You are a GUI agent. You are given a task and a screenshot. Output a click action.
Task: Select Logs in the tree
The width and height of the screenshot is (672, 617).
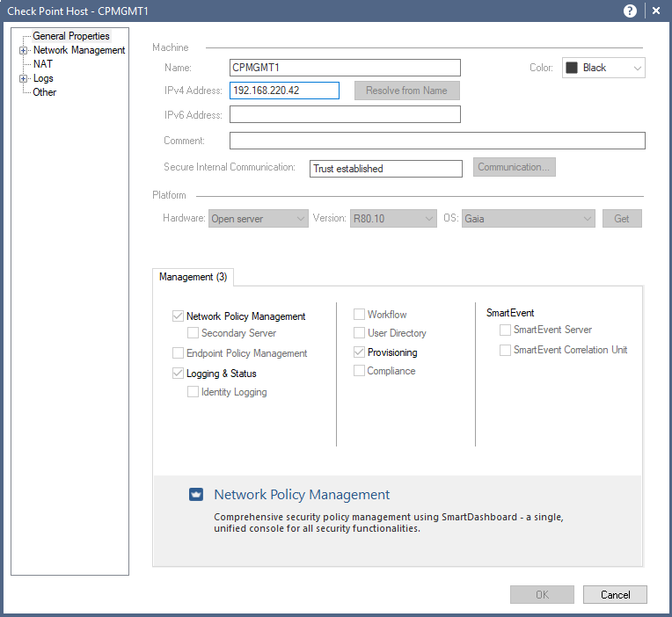[x=43, y=78]
